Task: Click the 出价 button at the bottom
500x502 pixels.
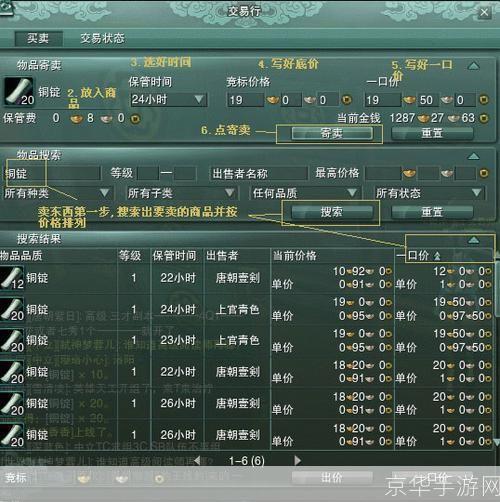Action: [332, 478]
